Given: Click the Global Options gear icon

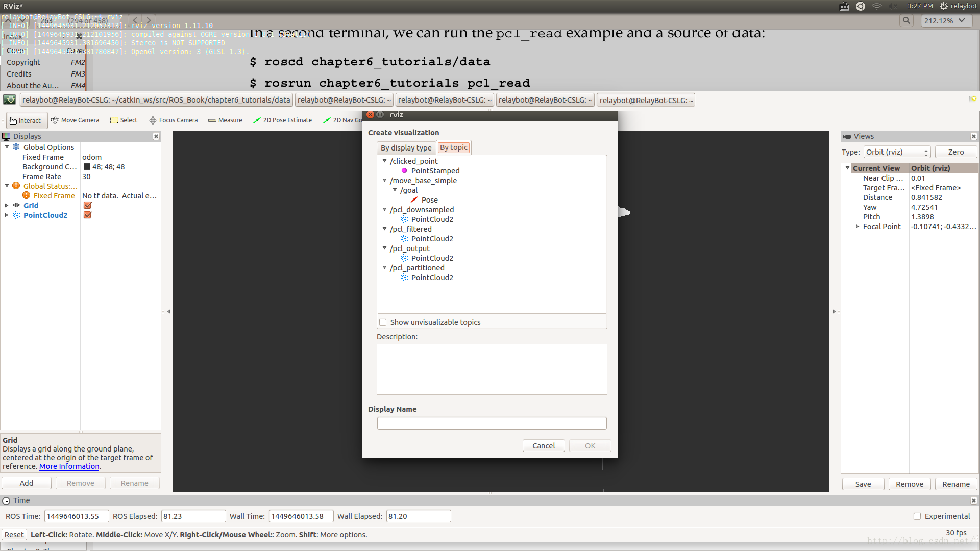Looking at the screenshot, I should [16, 147].
